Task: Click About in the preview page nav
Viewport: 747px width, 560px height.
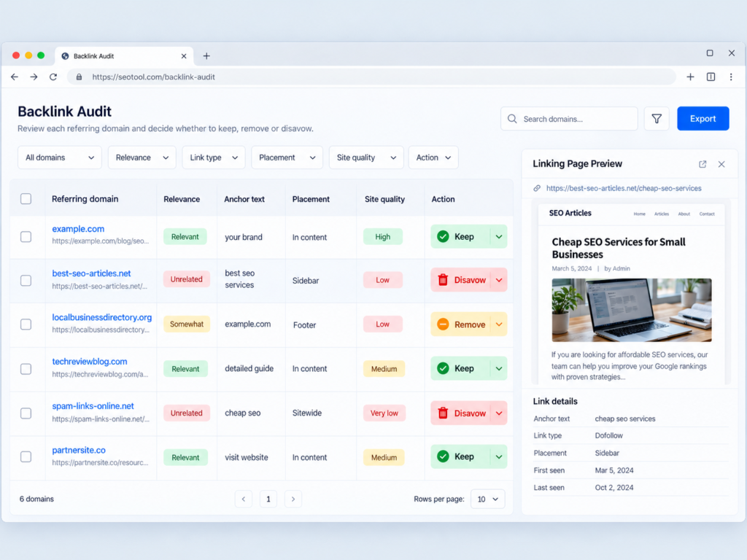Action: 684,214
